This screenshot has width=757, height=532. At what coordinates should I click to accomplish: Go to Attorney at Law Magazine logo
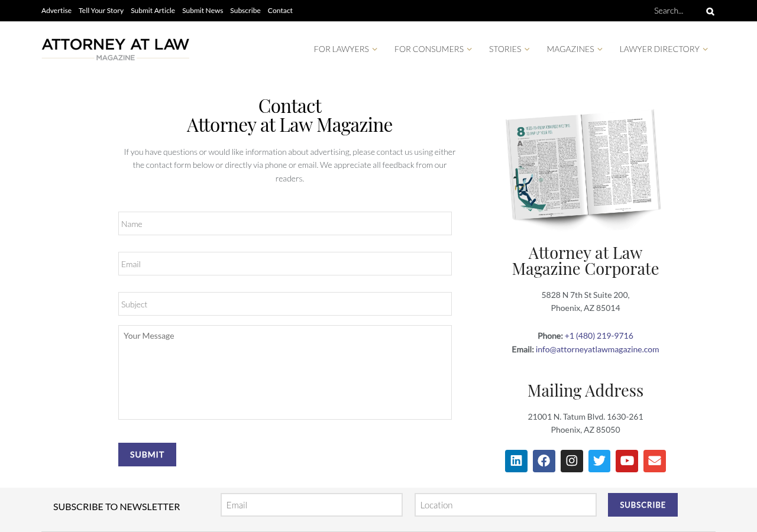pos(115,49)
